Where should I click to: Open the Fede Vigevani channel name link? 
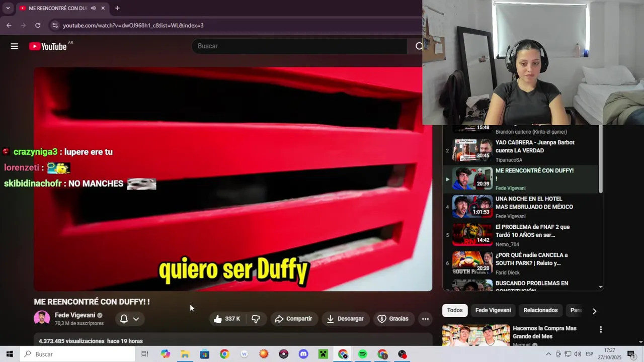tap(75, 315)
